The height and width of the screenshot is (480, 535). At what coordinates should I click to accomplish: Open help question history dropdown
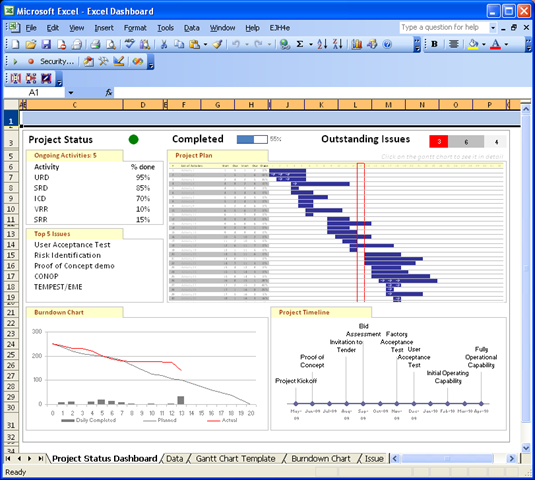point(493,28)
